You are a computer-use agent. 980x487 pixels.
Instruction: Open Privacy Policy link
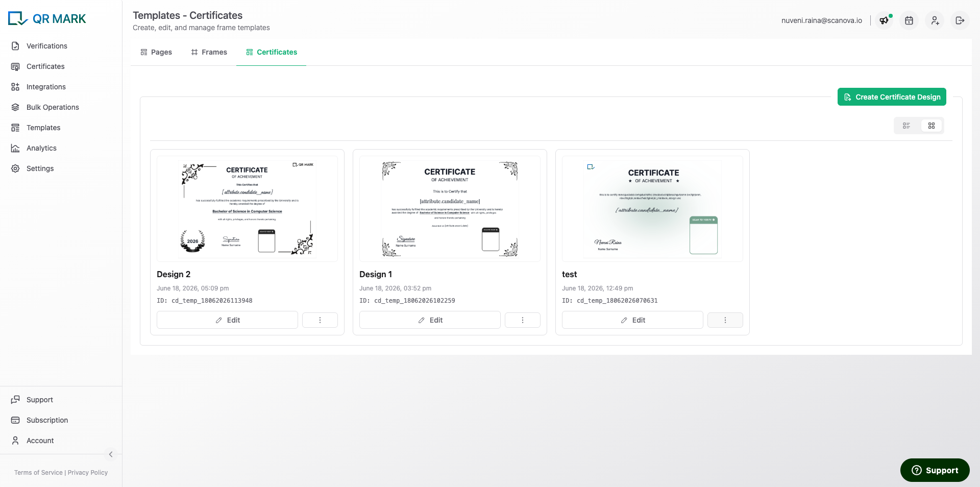pos(88,473)
